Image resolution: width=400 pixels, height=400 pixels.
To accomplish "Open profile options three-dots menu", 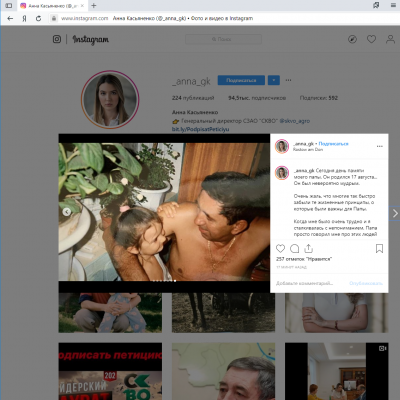I will (x=288, y=80).
